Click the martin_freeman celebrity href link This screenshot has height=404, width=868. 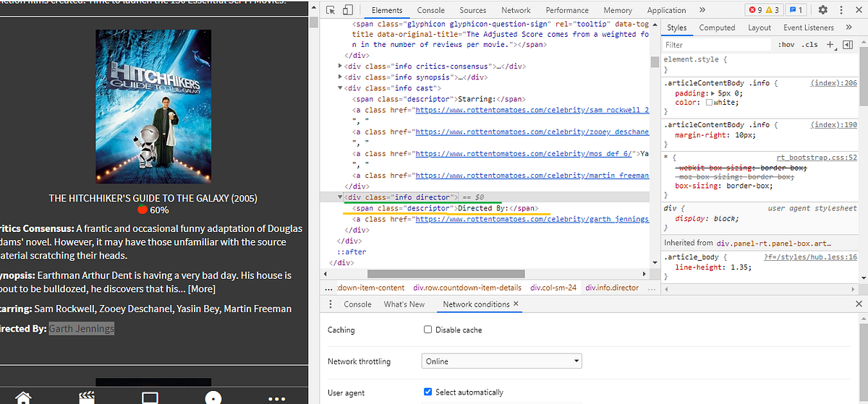(532, 175)
